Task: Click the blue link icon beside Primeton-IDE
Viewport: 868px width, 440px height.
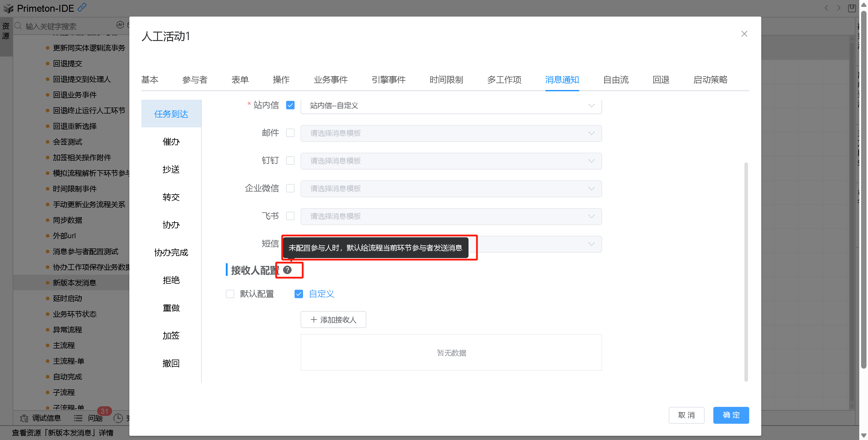Action: click(x=82, y=7)
